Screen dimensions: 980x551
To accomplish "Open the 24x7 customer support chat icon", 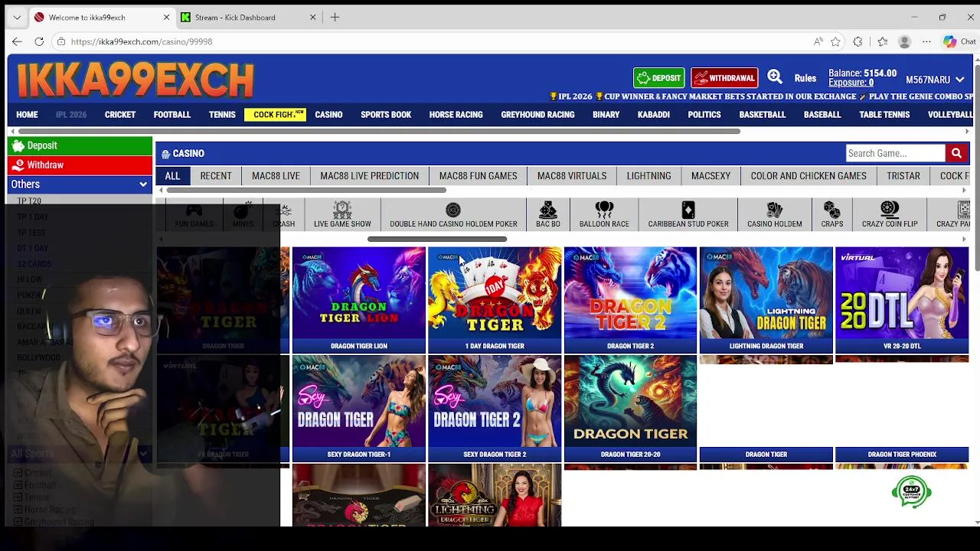I will (x=911, y=491).
